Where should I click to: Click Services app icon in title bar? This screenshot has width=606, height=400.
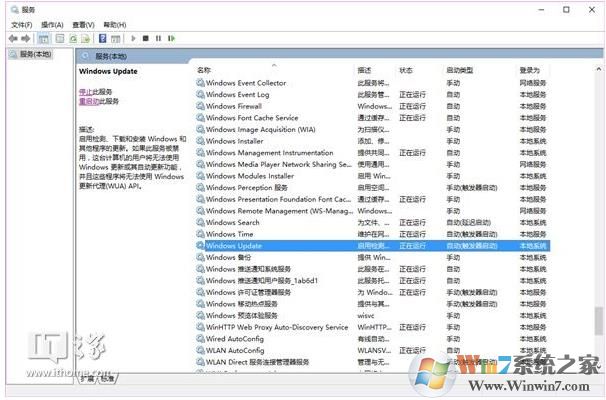15,9
